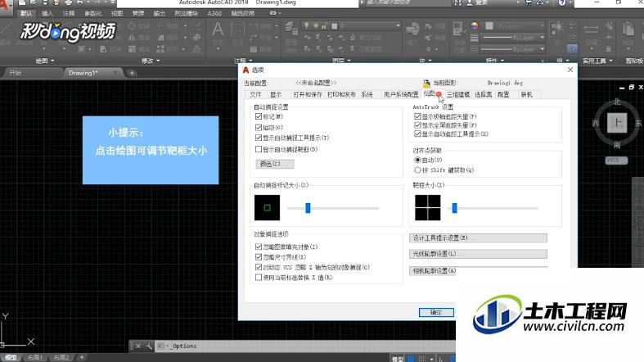This screenshot has width=644, height=362.
Task: Enable 使用当前标高替换 Z 值(R) checkbox
Action: point(259,278)
